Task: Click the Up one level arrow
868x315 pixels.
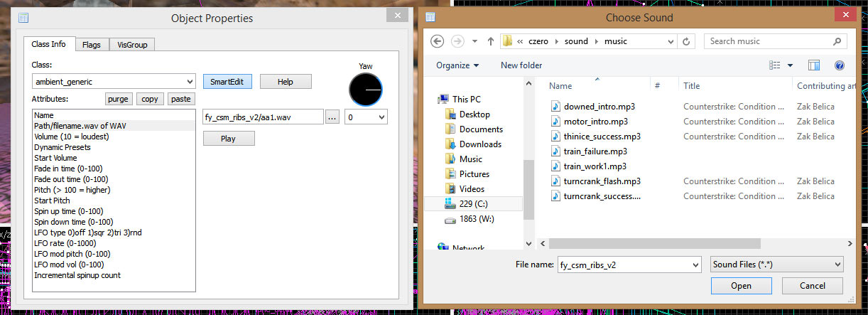Action: click(x=490, y=41)
